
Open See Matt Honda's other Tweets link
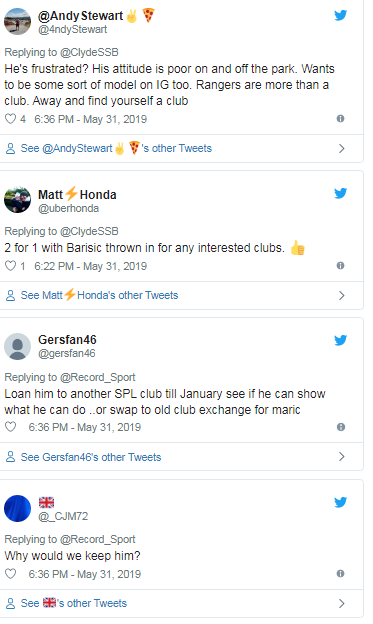pyautogui.click(x=100, y=295)
